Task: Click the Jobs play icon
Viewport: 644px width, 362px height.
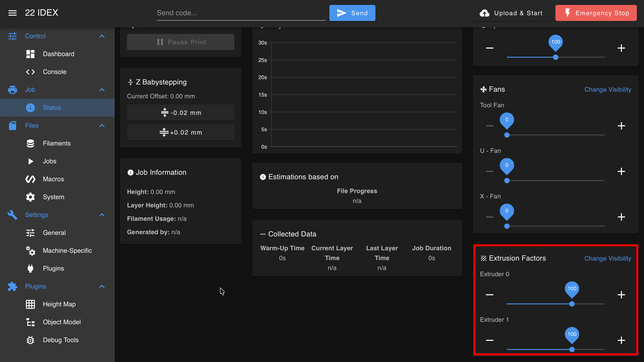Action: (30, 161)
